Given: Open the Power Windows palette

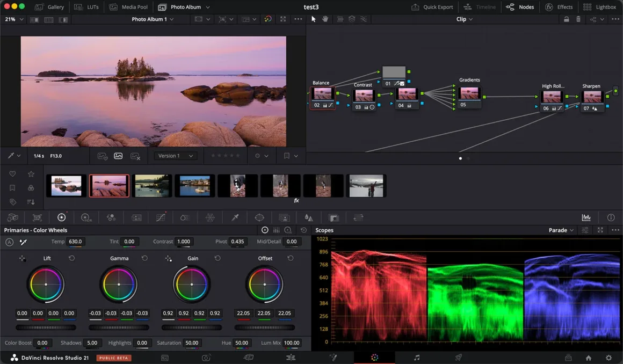Looking at the screenshot, I should coord(259,217).
